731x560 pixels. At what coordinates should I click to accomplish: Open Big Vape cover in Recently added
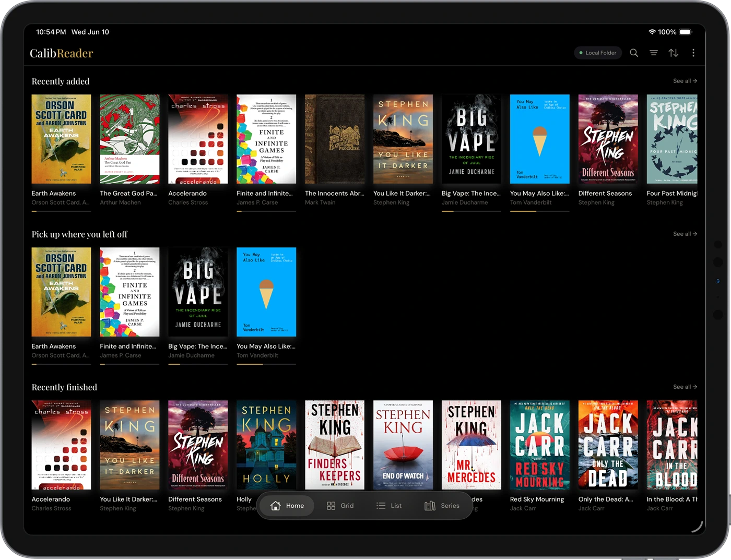pos(471,139)
